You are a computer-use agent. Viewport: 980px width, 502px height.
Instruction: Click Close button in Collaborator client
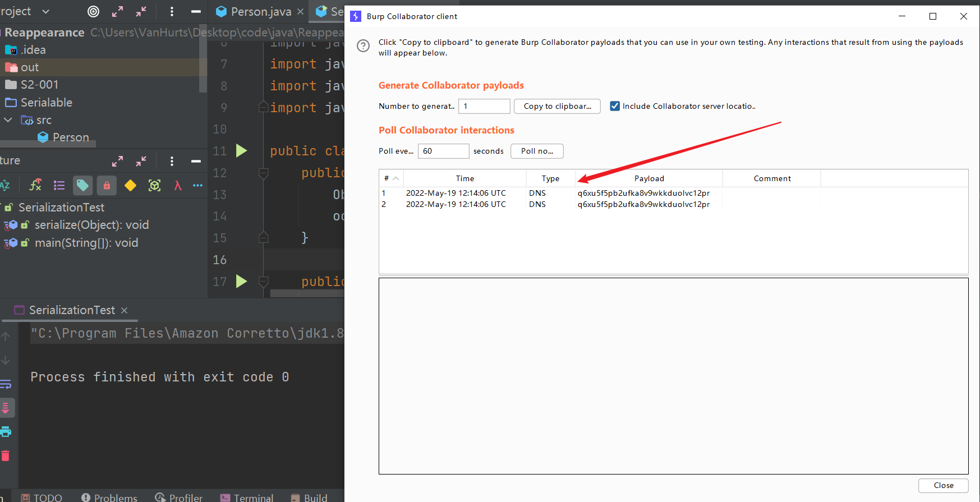point(944,485)
